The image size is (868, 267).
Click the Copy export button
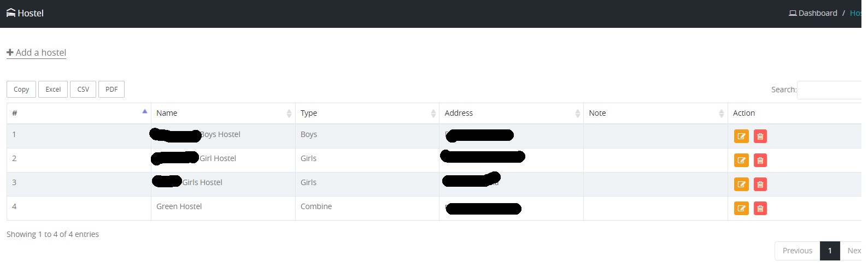tap(21, 90)
